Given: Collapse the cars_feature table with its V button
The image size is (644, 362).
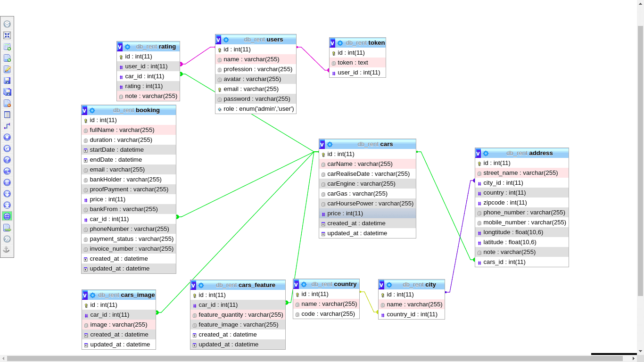Looking at the screenshot, I should (x=193, y=285).
